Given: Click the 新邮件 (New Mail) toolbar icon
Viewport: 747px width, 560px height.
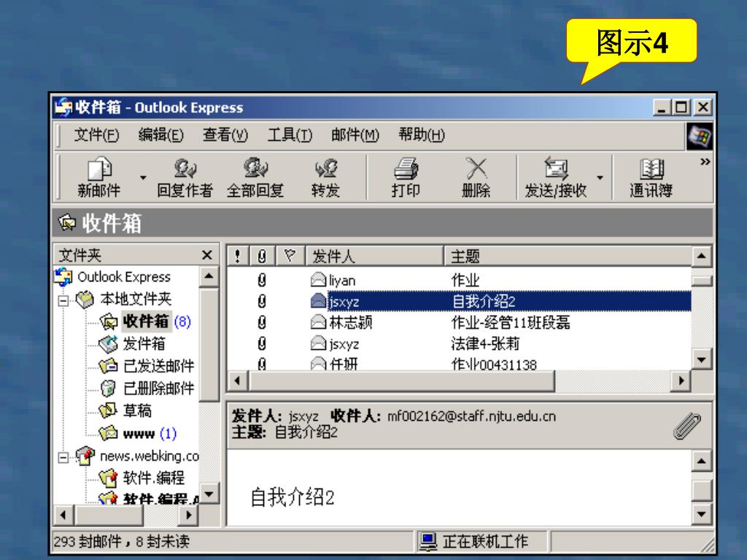Looking at the screenshot, I should pos(99,168).
